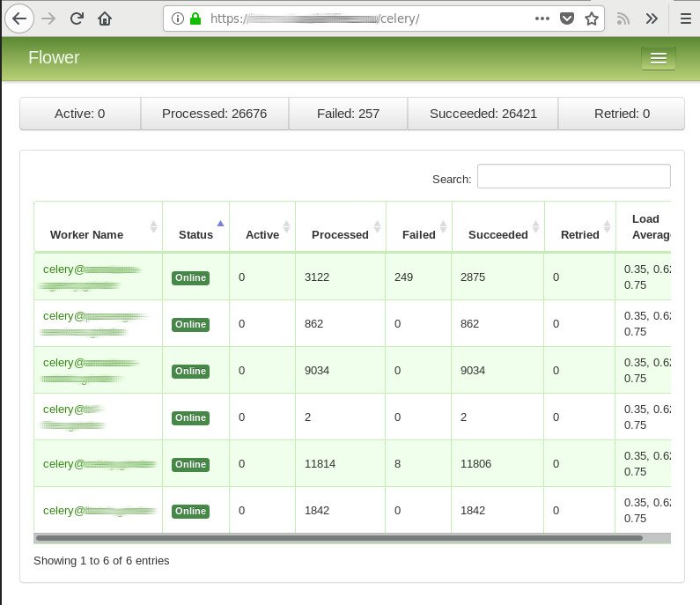The image size is (700, 605).
Task: Open page actions three-dot menu
Action: click(542, 18)
